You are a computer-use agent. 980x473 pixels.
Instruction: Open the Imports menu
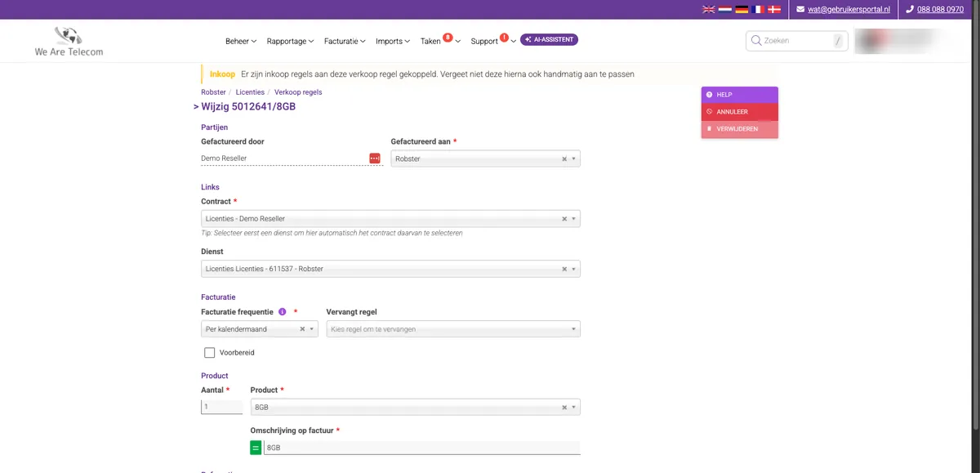point(393,41)
